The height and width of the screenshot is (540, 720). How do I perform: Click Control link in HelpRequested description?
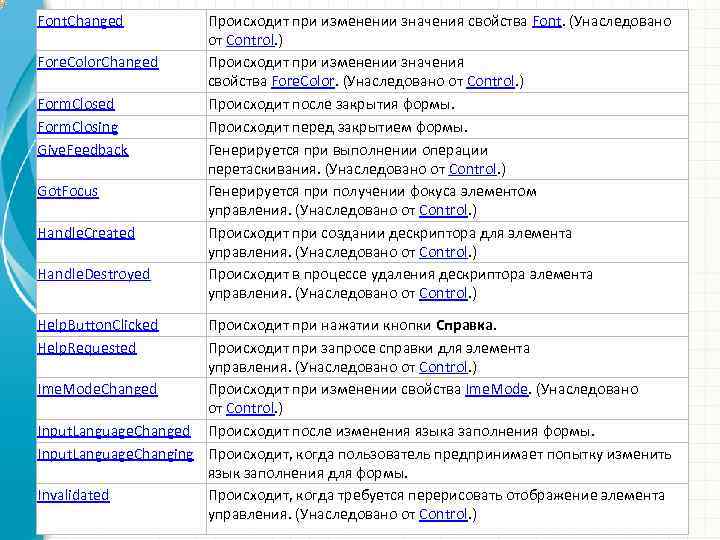point(444,367)
